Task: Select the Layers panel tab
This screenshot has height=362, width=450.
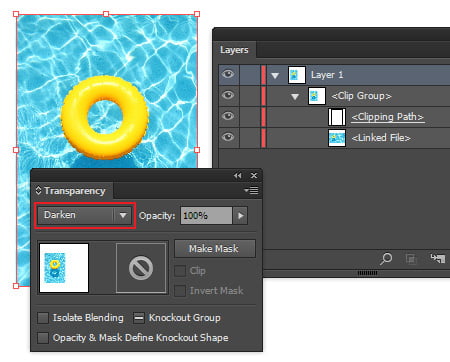Action: tap(234, 50)
